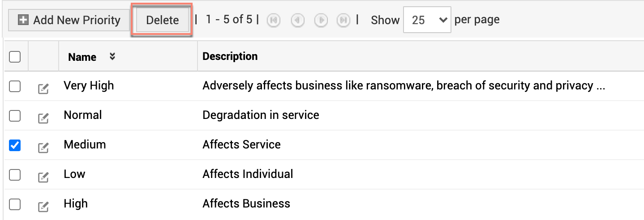
Task: Open the per page count dropdown
Action: point(427,20)
